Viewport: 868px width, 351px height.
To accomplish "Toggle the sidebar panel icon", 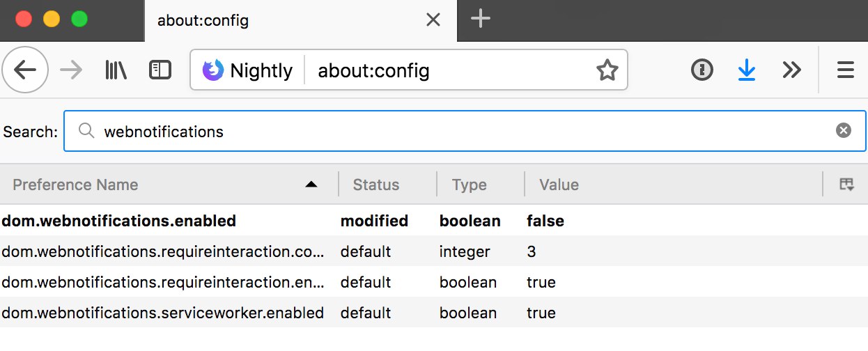I will 160,70.
